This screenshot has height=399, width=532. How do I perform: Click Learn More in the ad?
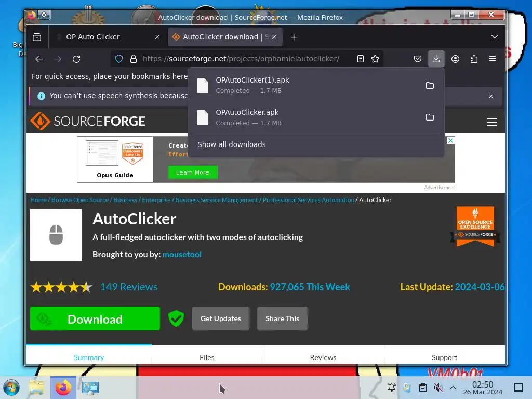193,172
